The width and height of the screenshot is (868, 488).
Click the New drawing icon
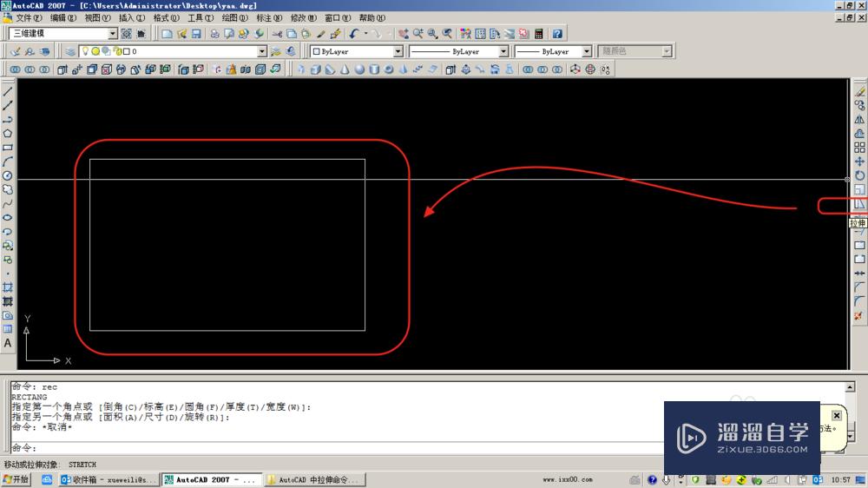167,34
